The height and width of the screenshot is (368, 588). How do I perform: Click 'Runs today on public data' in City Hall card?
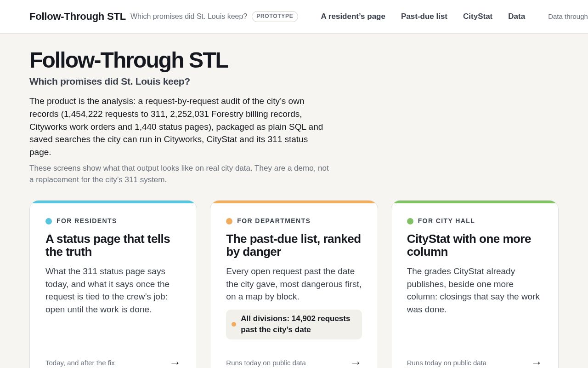coord(447,363)
